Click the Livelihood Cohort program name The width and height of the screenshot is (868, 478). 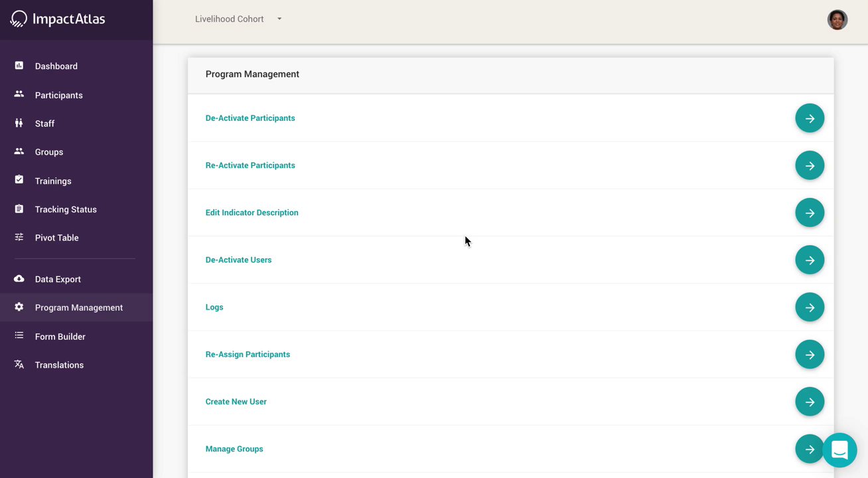tap(229, 19)
